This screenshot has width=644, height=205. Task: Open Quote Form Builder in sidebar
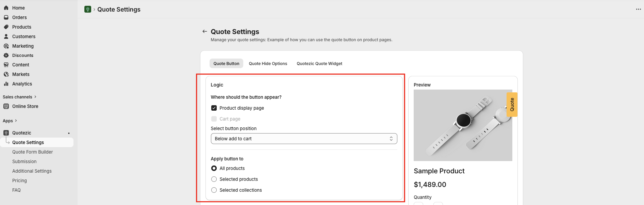33,152
